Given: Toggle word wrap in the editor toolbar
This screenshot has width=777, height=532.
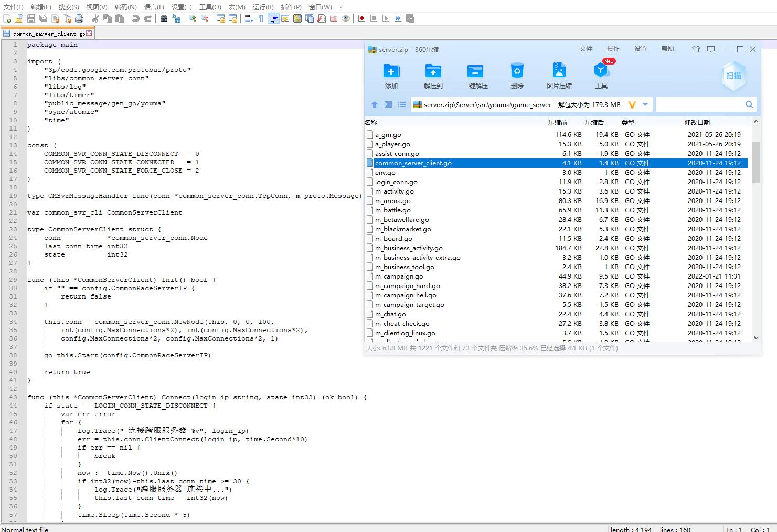Looking at the screenshot, I should [249, 18].
